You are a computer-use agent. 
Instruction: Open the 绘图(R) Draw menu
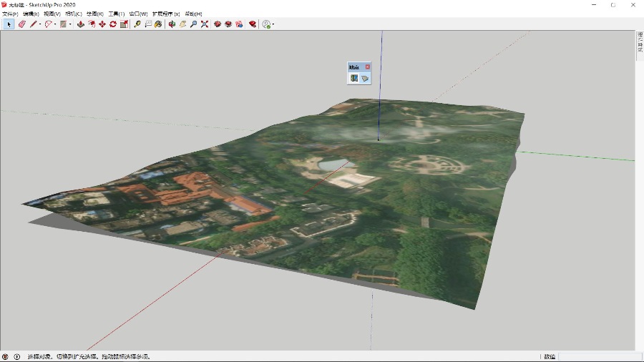coord(95,14)
